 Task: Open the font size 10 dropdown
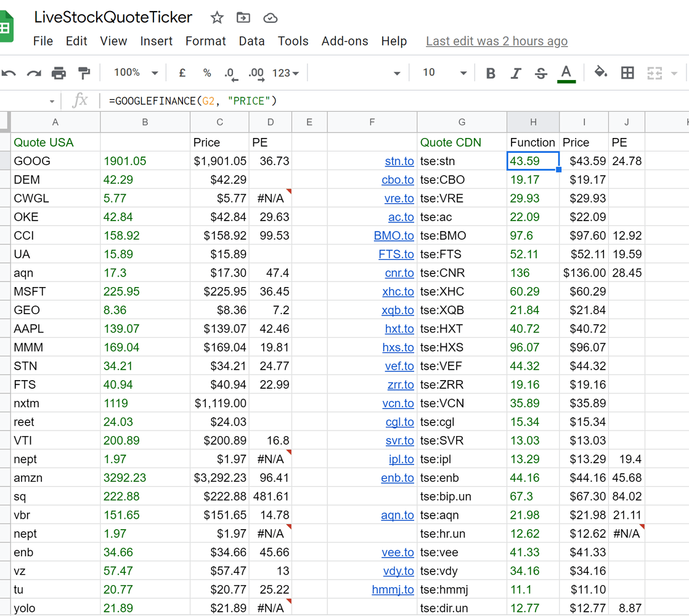[x=444, y=73]
